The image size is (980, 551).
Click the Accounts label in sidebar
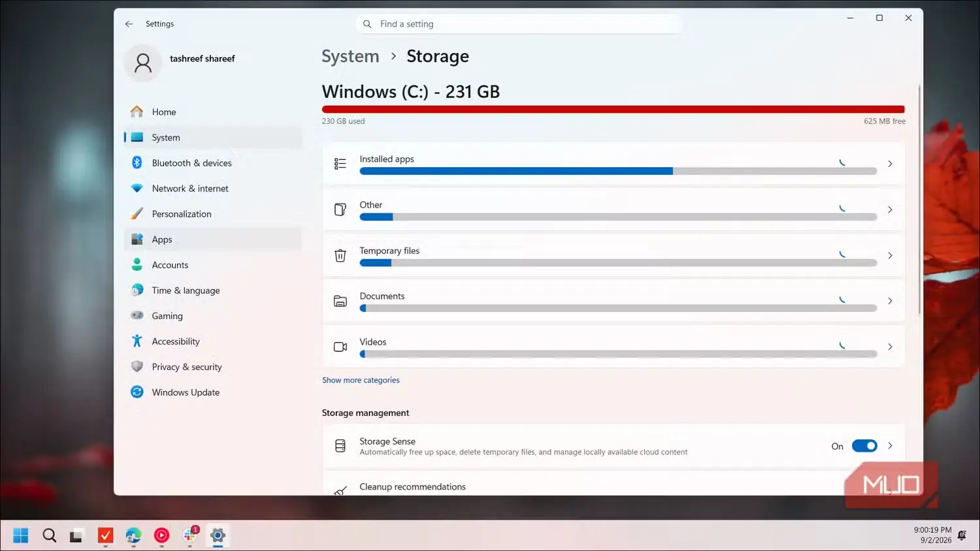point(170,264)
